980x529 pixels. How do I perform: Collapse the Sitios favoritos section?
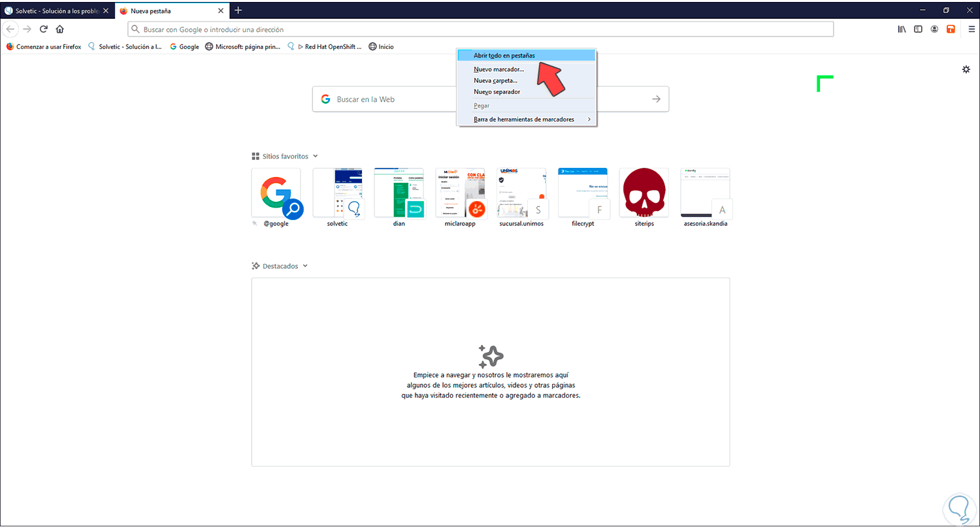coord(316,156)
